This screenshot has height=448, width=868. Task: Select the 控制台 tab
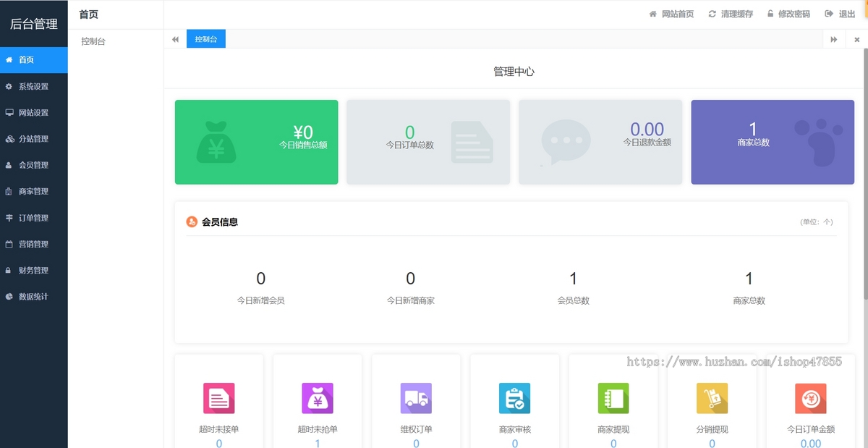(205, 39)
